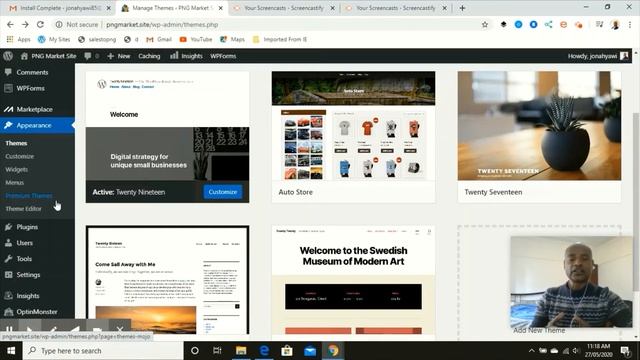Click Caching in the admin bar
640x360 pixels.
pyautogui.click(x=149, y=56)
